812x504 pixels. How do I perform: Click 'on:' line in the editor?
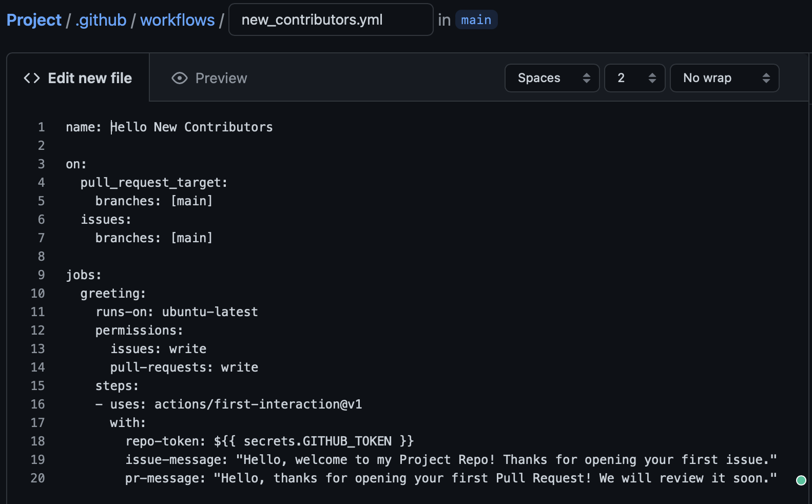[x=76, y=164]
